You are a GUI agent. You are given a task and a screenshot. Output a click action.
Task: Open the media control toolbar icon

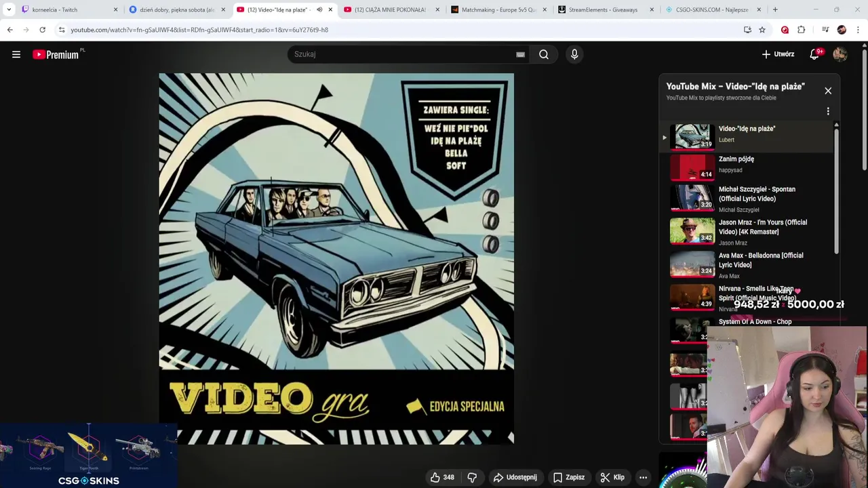tap(825, 30)
